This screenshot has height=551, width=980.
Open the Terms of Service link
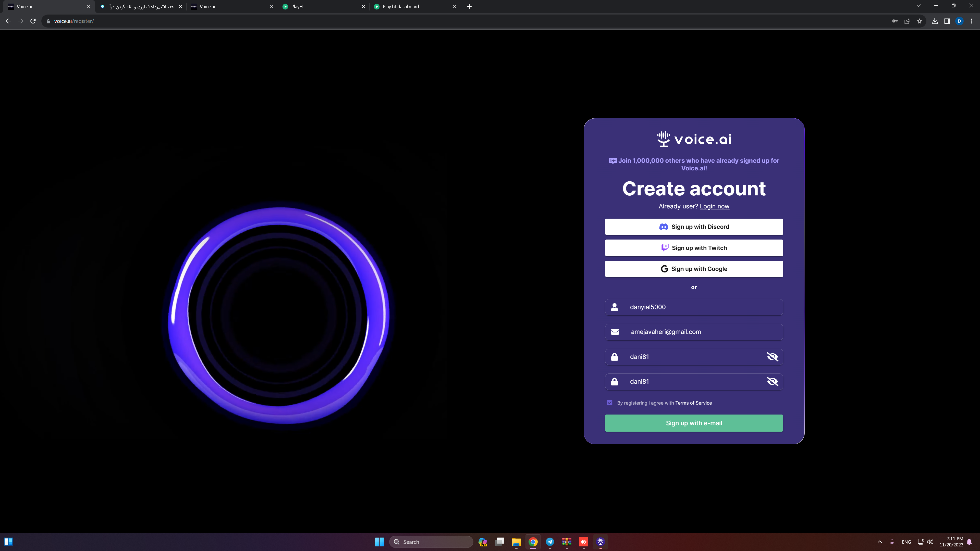tap(694, 403)
